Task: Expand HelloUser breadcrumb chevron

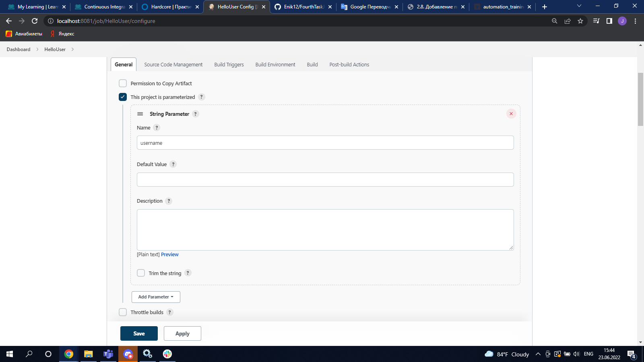Action: (x=72, y=49)
